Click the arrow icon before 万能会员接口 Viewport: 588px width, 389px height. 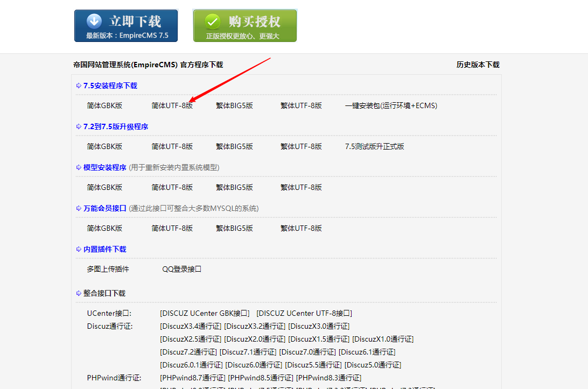coord(79,208)
